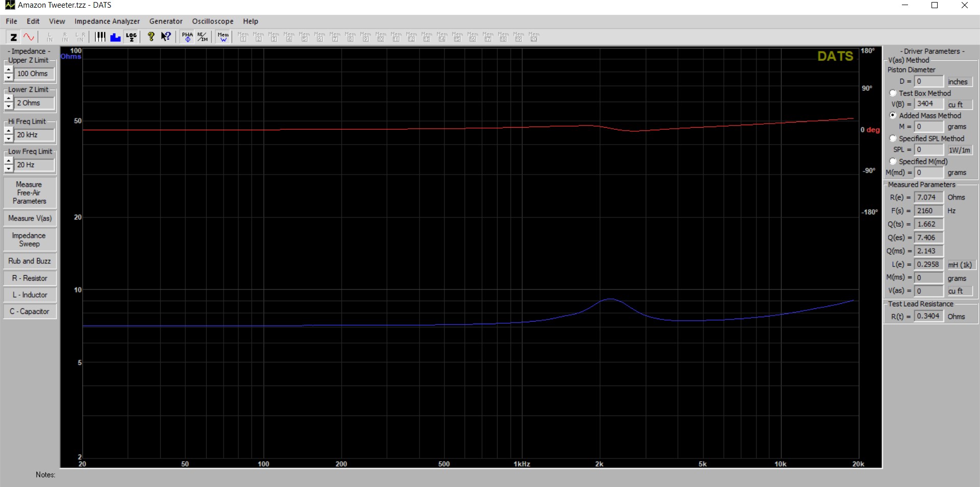The image size is (980, 487).
Task: Click the Measure V(as) button
Action: pos(30,218)
